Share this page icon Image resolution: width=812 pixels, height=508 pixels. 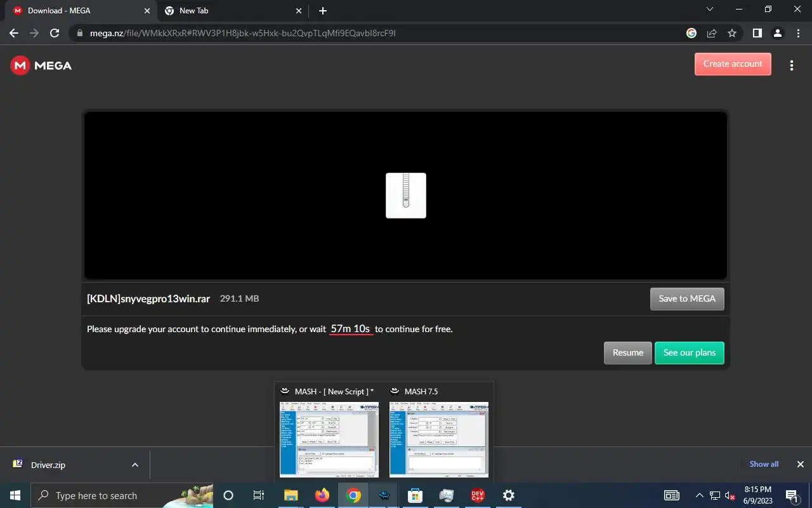pyautogui.click(x=712, y=33)
